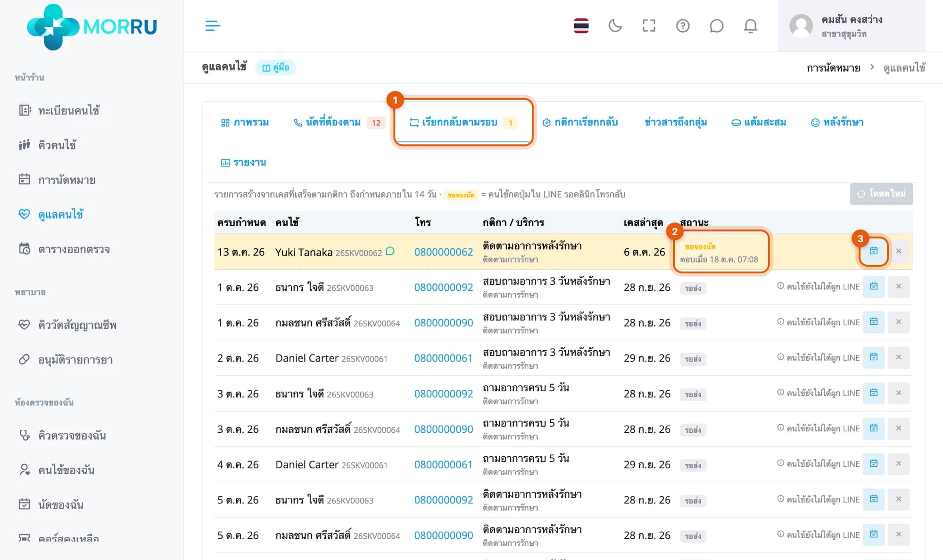Open อนุมัติรายการยา in the sidebar
This screenshot has height=560, width=943.
pyautogui.click(x=66, y=360)
